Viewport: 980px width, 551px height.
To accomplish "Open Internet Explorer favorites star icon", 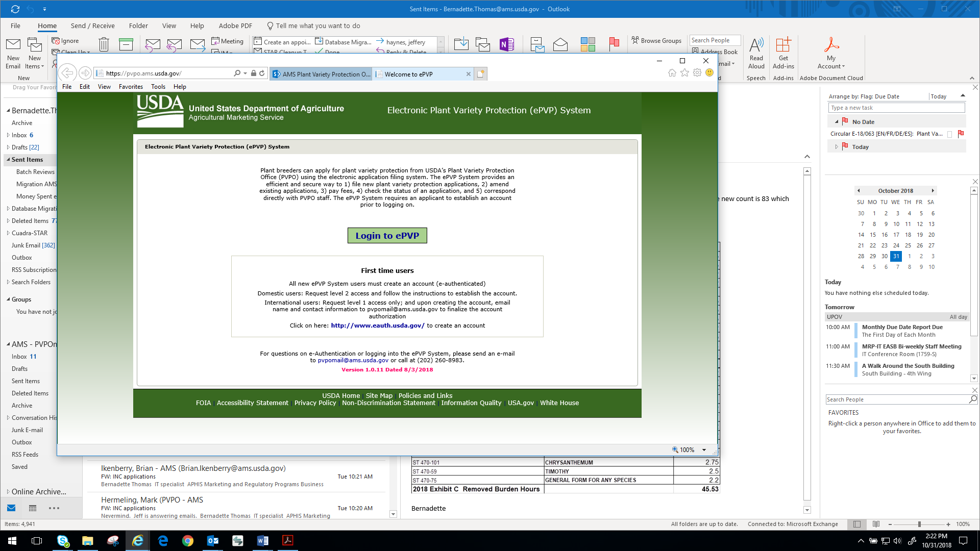I will click(x=684, y=73).
